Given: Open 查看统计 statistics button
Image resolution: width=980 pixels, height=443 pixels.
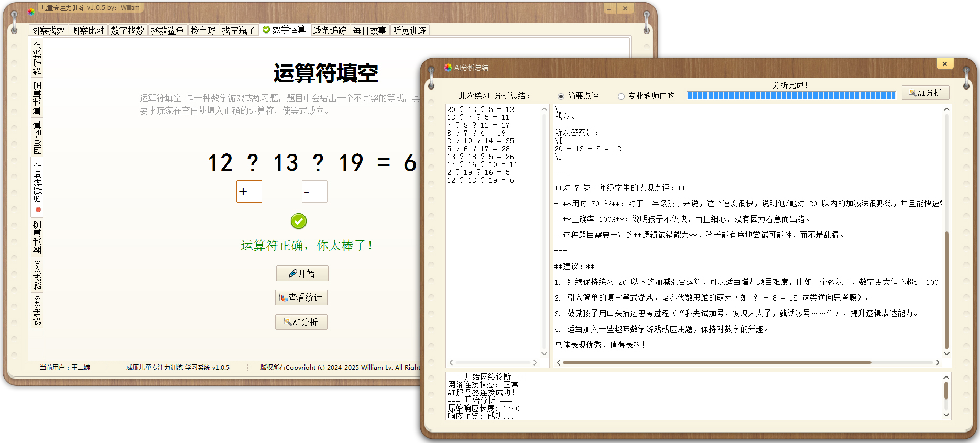Looking at the screenshot, I should pyautogui.click(x=301, y=297).
